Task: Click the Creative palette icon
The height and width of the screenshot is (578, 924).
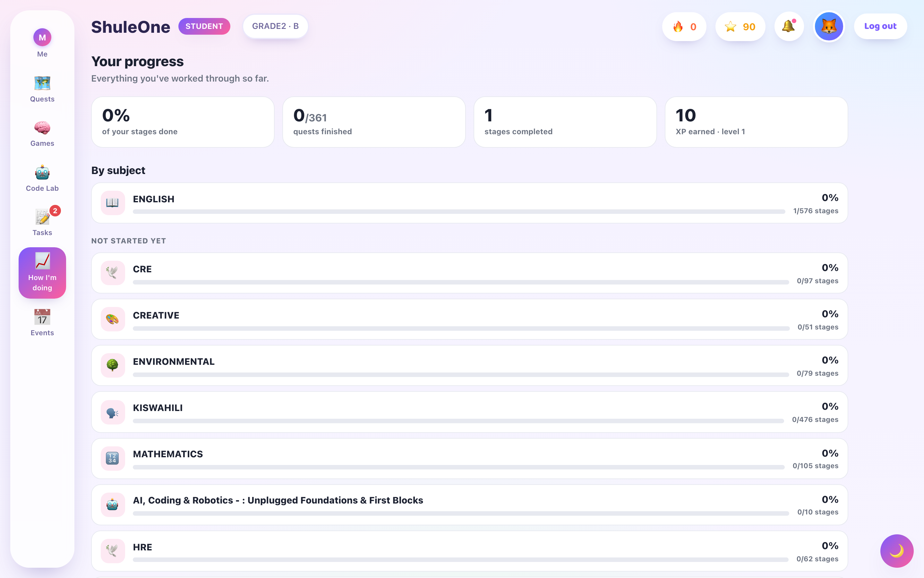Action: pos(113,319)
